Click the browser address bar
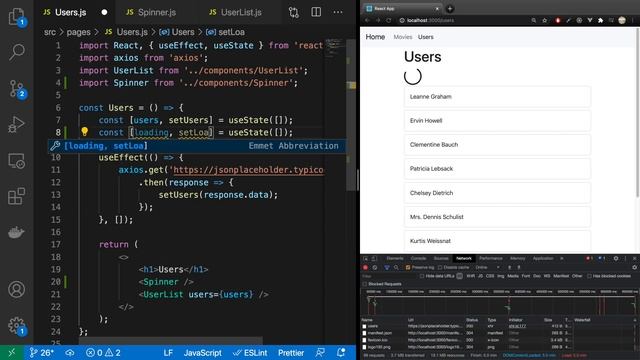 click(x=463, y=20)
